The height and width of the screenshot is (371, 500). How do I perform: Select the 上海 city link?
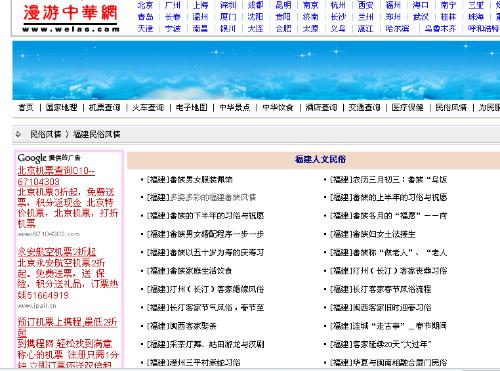(x=200, y=5)
